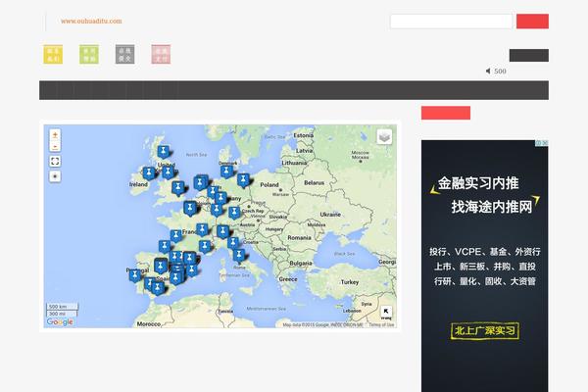
Task: Close the advertisement with its X icon
Action: [545, 143]
